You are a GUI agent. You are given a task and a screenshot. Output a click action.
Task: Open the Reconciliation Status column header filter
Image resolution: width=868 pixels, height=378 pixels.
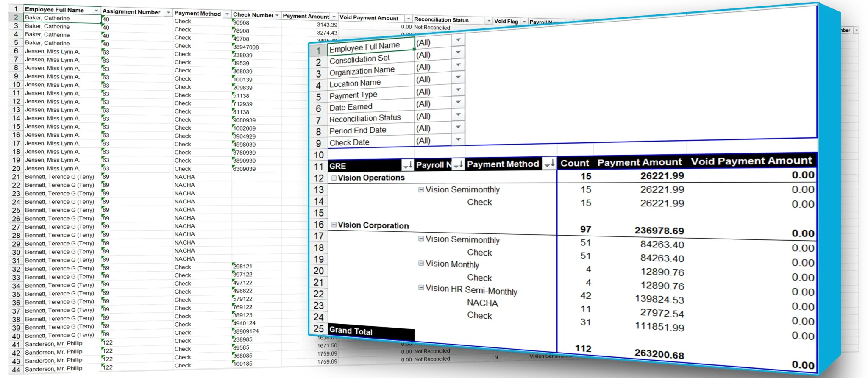coord(489,21)
